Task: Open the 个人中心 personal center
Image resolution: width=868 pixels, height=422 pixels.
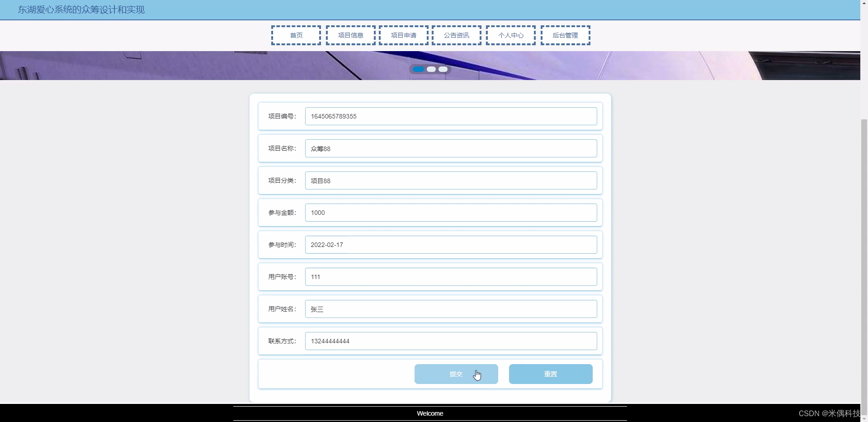Action: click(510, 35)
